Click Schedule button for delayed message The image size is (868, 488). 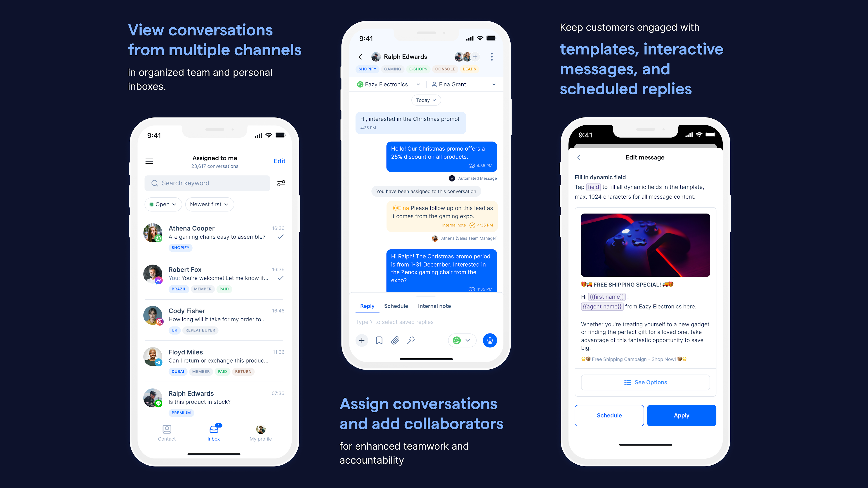pyautogui.click(x=609, y=415)
